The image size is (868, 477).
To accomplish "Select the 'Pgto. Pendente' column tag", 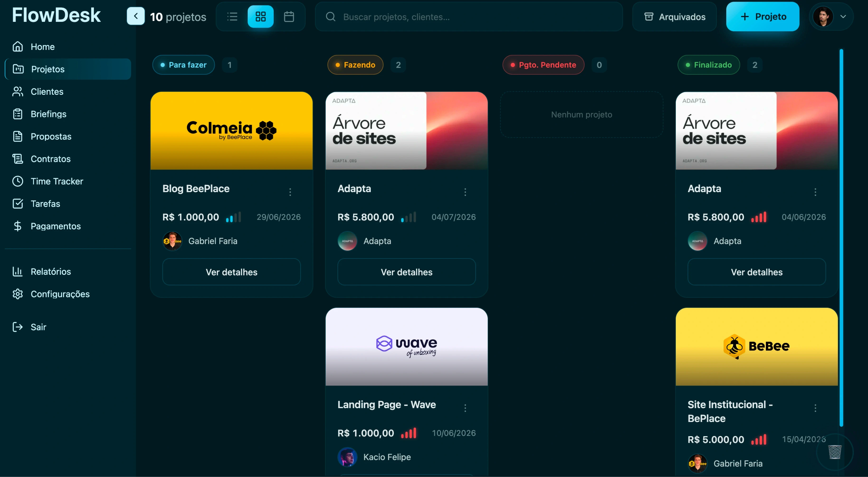I will click(543, 65).
